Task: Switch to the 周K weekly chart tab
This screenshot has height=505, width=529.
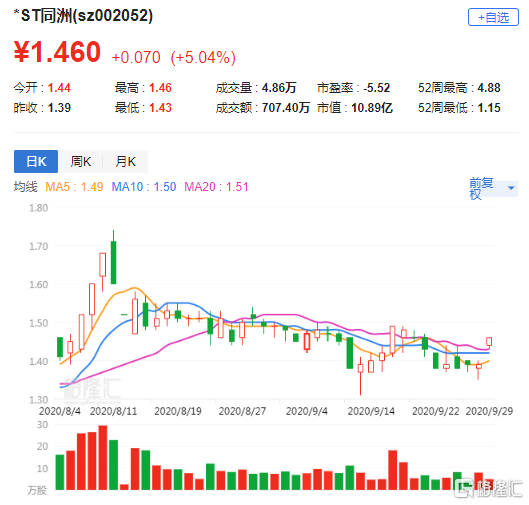Action: (81, 162)
